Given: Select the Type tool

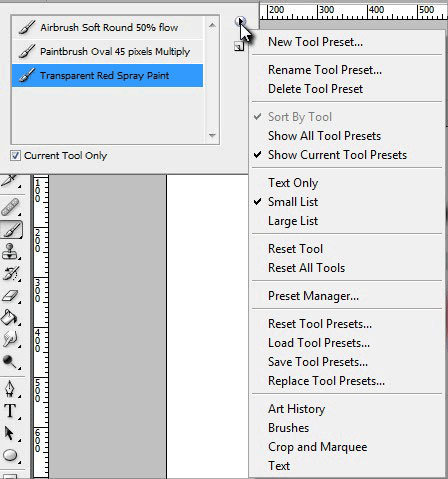Looking at the screenshot, I should point(10,411).
